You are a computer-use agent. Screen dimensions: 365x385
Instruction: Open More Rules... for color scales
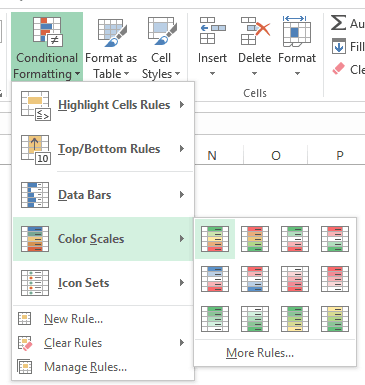(x=260, y=353)
